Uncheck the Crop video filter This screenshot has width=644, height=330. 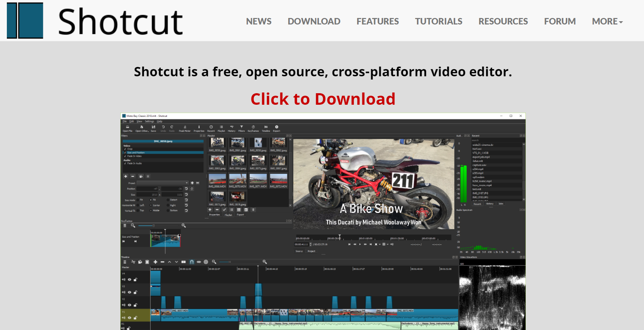[x=125, y=149]
